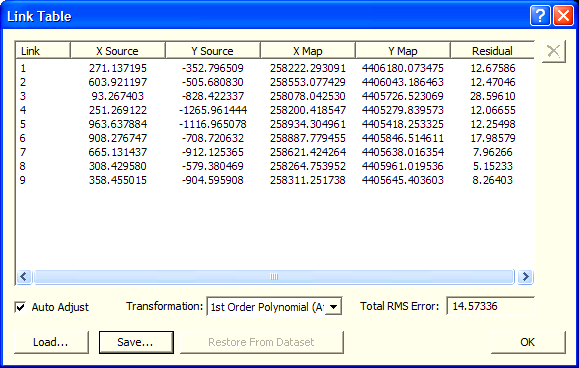
Task: Click X Source value 603.921197
Action: click(x=118, y=82)
